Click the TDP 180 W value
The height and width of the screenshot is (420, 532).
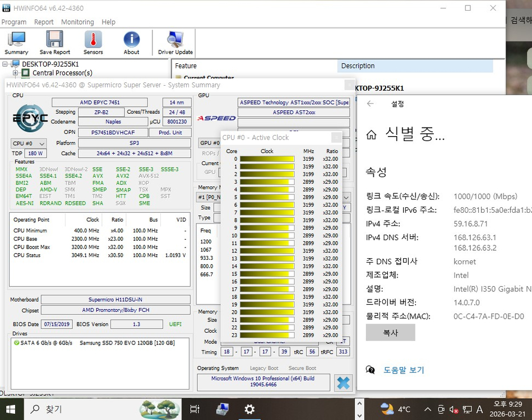35,153
